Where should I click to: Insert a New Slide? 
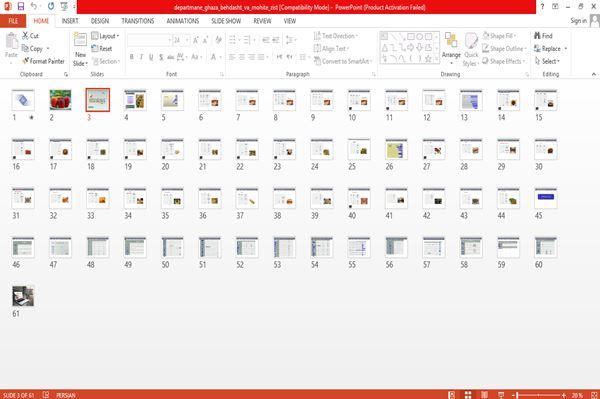point(80,50)
